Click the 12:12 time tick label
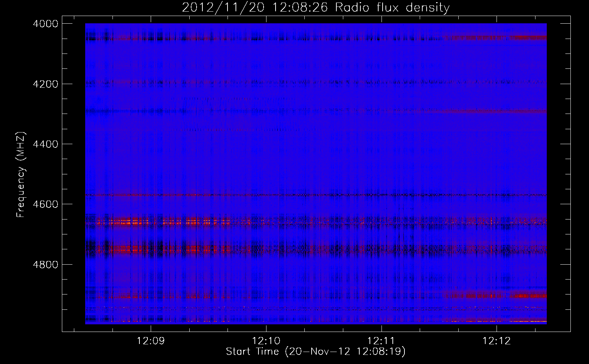The height and width of the screenshot is (364, 589). pos(497,341)
